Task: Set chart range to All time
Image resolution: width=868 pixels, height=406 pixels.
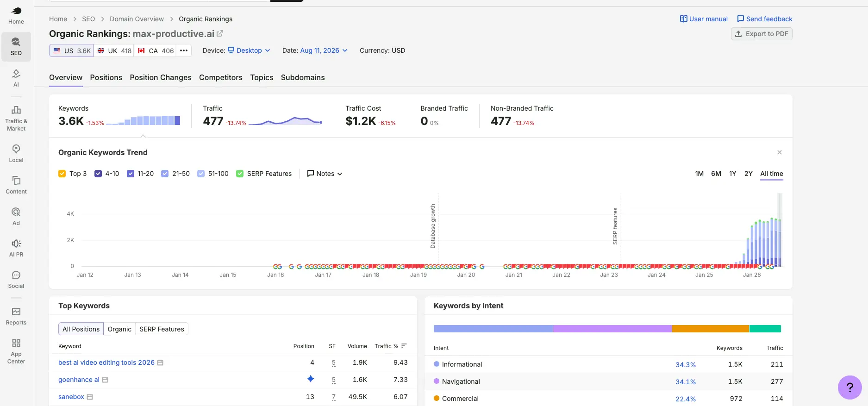Action: tap(772, 174)
